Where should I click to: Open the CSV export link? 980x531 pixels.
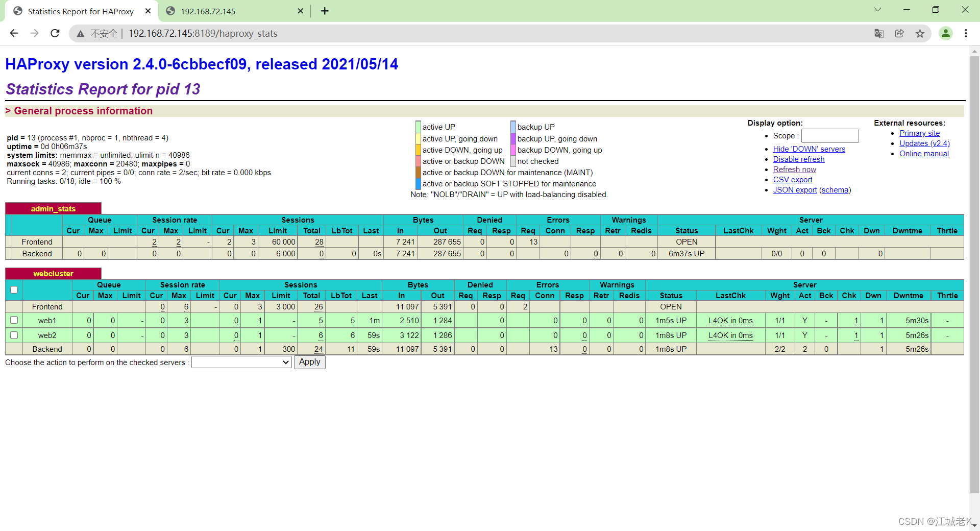(793, 180)
